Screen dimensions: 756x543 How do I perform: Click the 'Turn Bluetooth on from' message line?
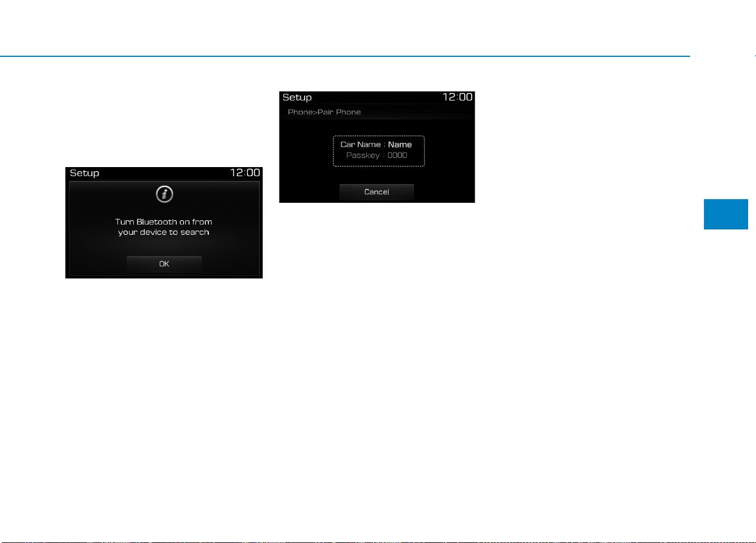click(x=164, y=222)
